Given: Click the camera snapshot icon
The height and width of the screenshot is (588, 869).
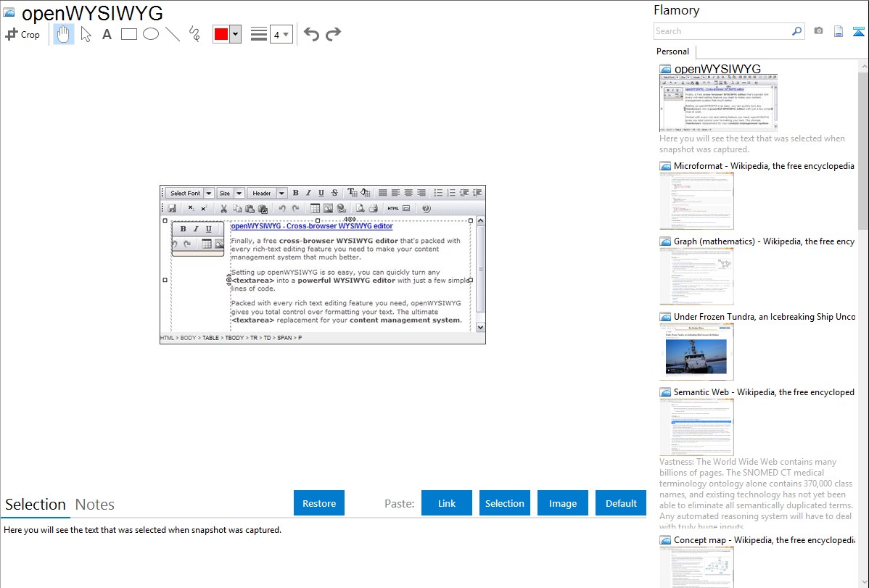Looking at the screenshot, I should [818, 31].
